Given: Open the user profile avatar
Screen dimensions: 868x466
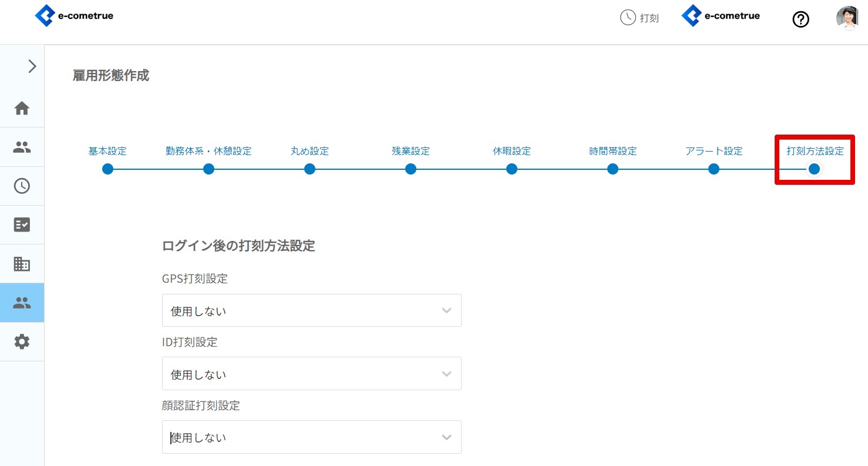Looking at the screenshot, I should (846, 18).
